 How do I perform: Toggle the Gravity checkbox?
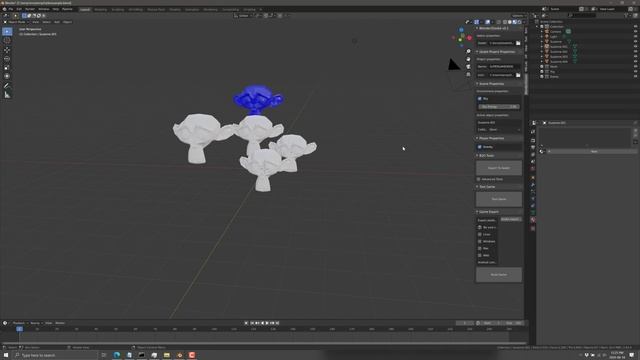pos(480,147)
